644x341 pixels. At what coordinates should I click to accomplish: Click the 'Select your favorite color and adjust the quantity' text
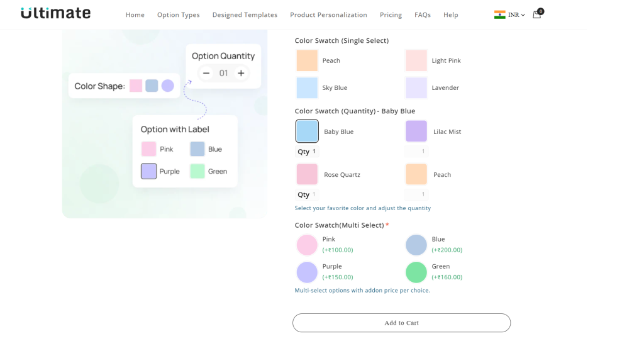click(x=363, y=208)
